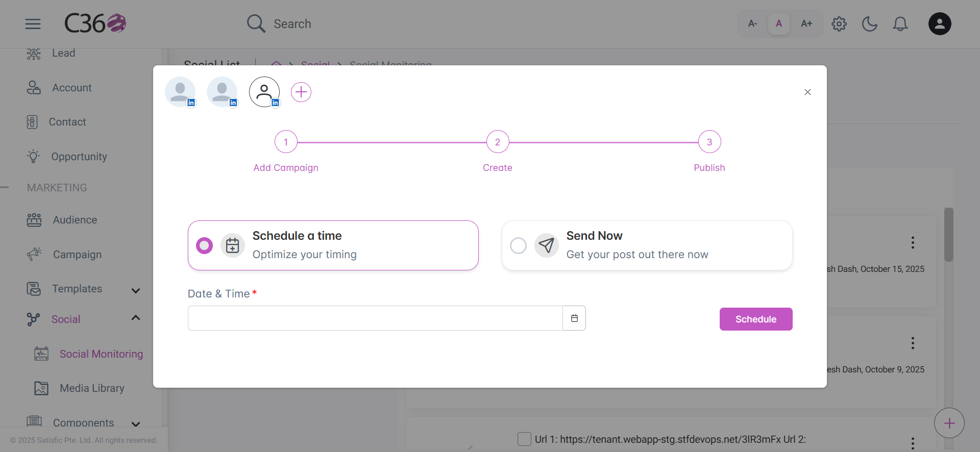This screenshot has width=980, height=452.
Task: Click the Templates label in sidebar
Action: point(77,289)
